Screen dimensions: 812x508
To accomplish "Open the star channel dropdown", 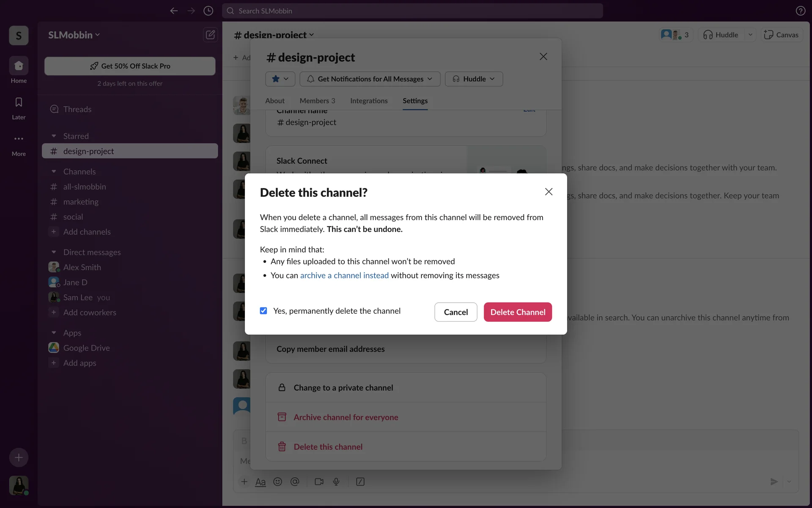I will (x=280, y=79).
